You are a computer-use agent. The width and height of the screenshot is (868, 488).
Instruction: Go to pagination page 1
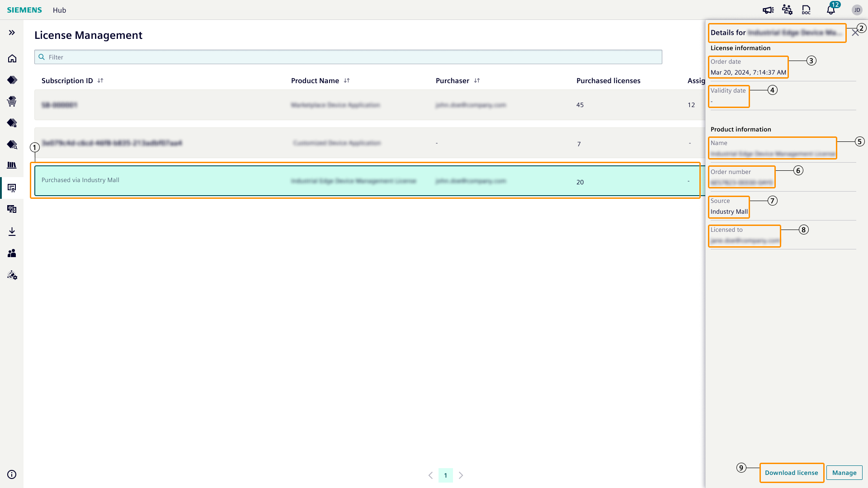pyautogui.click(x=445, y=475)
